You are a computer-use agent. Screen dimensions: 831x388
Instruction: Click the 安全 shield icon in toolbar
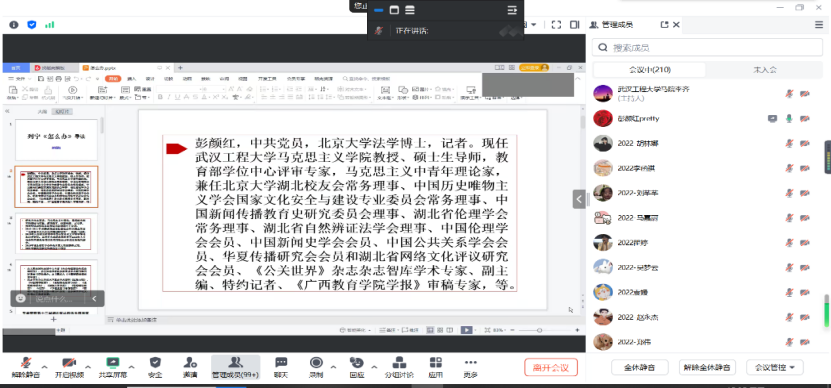(155, 363)
